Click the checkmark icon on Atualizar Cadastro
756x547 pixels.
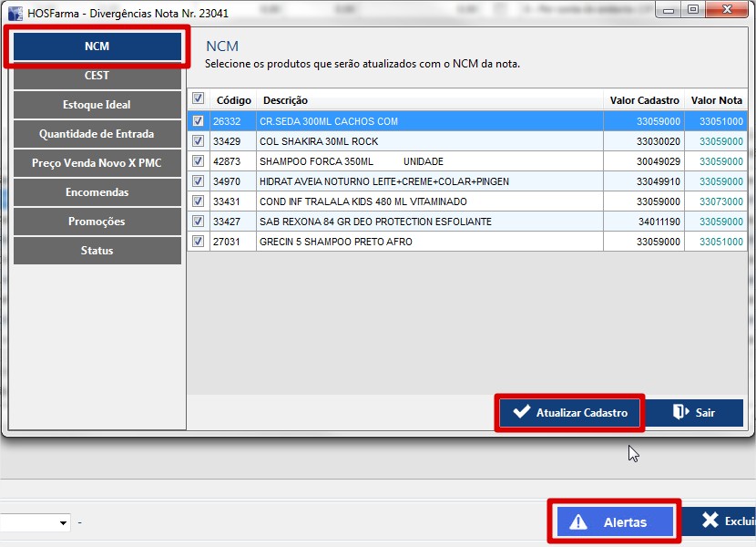coord(521,412)
